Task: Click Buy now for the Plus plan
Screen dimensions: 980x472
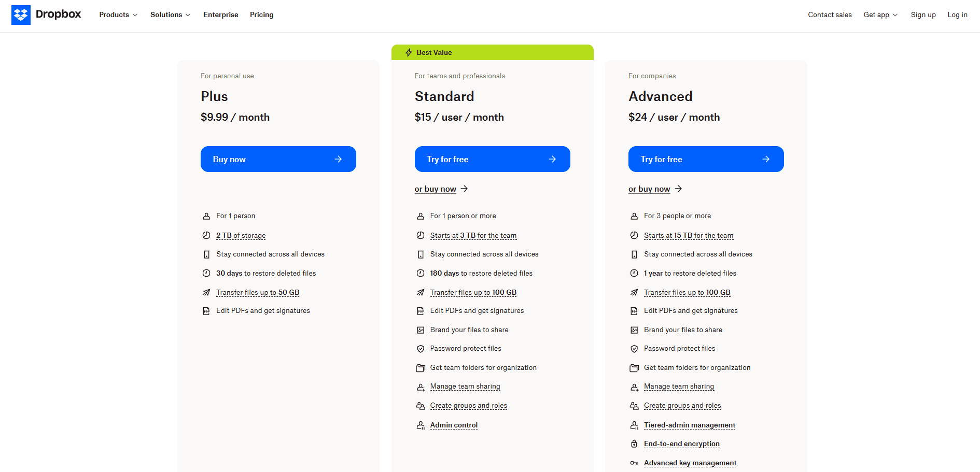Action: click(278, 159)
